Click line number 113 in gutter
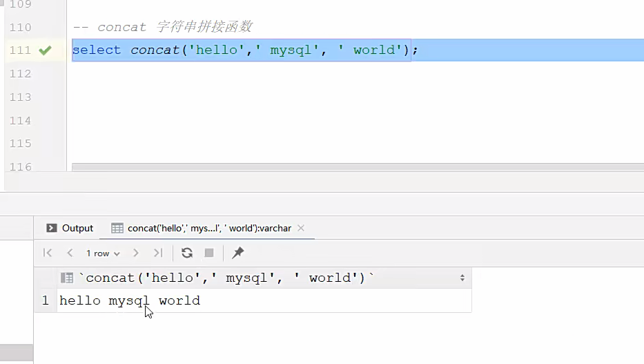644x364 pixels. (x=20, y=97)
